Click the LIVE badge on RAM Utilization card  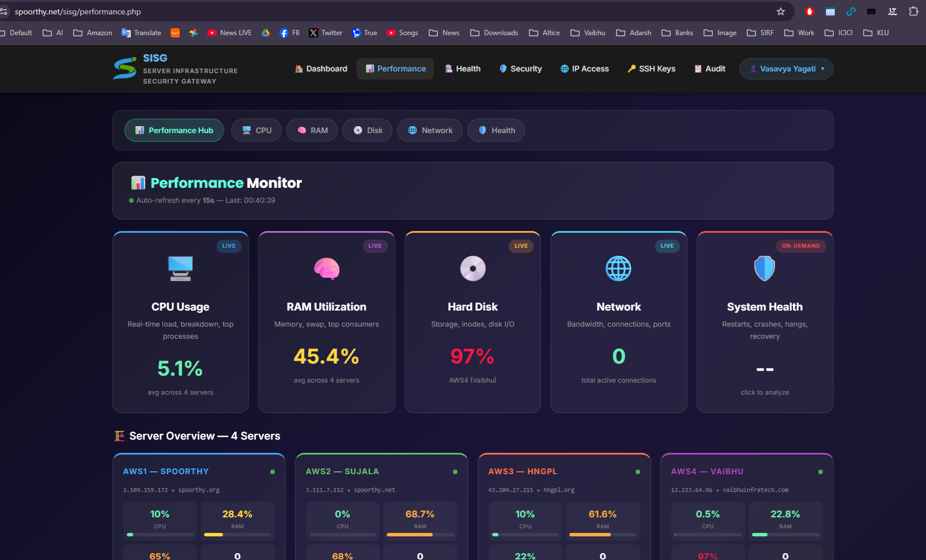[x=375, y=246]
